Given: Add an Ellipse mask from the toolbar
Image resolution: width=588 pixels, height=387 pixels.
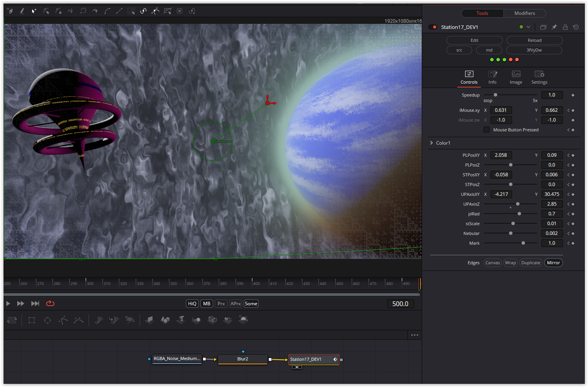Looking at the screenshot, I should click(47, 320).
